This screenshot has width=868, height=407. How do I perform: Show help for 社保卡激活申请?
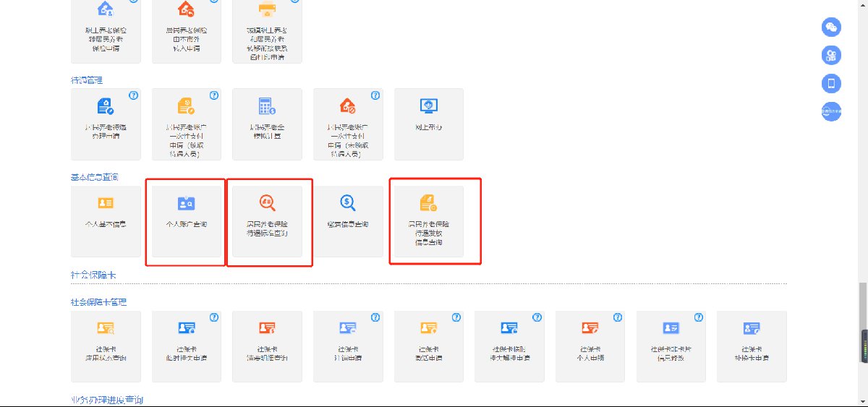tap(456, 317)
